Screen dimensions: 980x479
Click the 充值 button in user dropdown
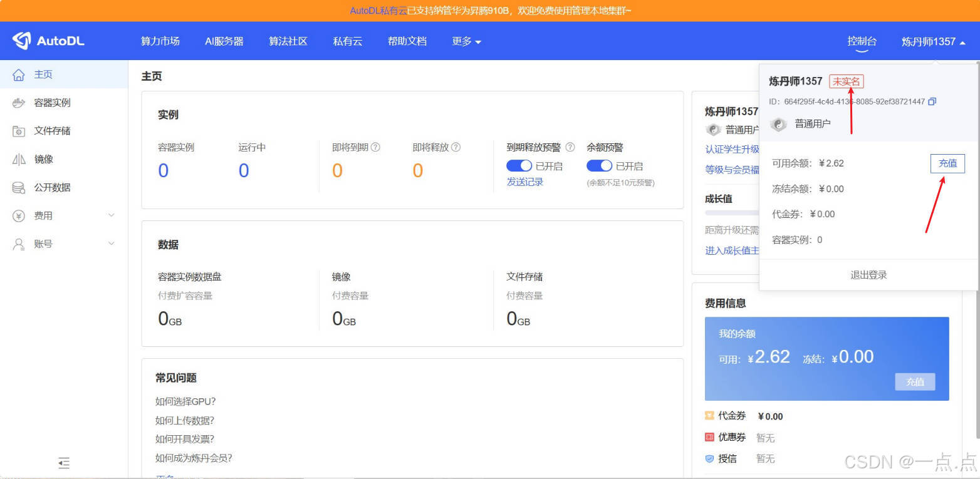coord(947,163)
